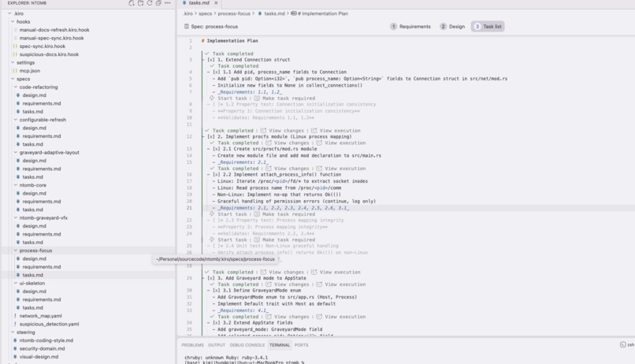The width and height of the screenshot is (635, 364).
Task: Toggle checkbox for 2.1 Create src/procfs/mod.rs module
Action: (216, 149)
